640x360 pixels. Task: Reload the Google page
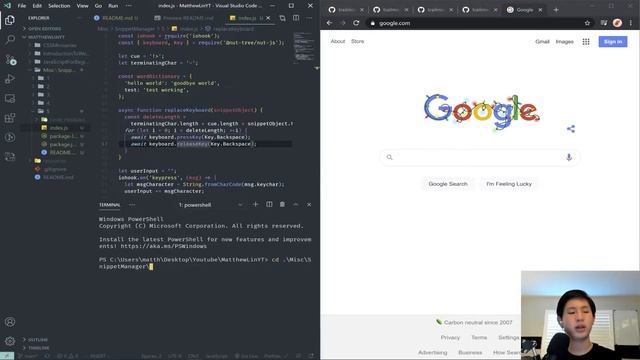tap(356, 23)
